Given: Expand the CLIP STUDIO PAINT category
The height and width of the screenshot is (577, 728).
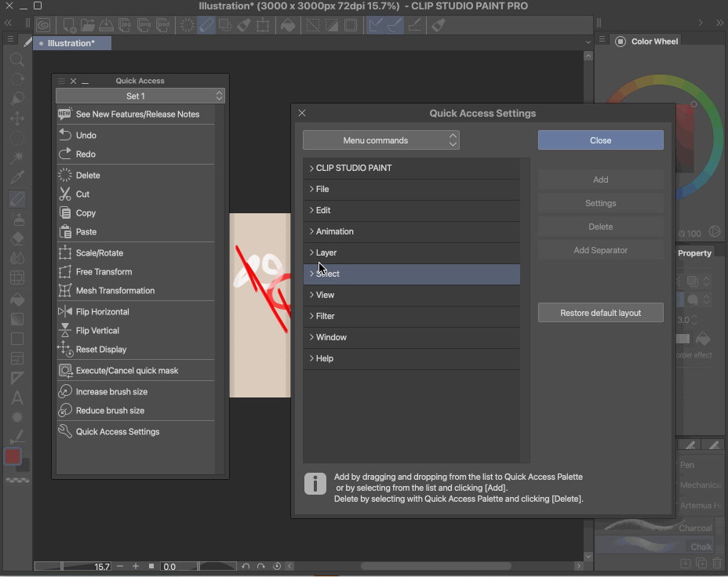Looking at the screenshot, I should click(x=411, y=168).
